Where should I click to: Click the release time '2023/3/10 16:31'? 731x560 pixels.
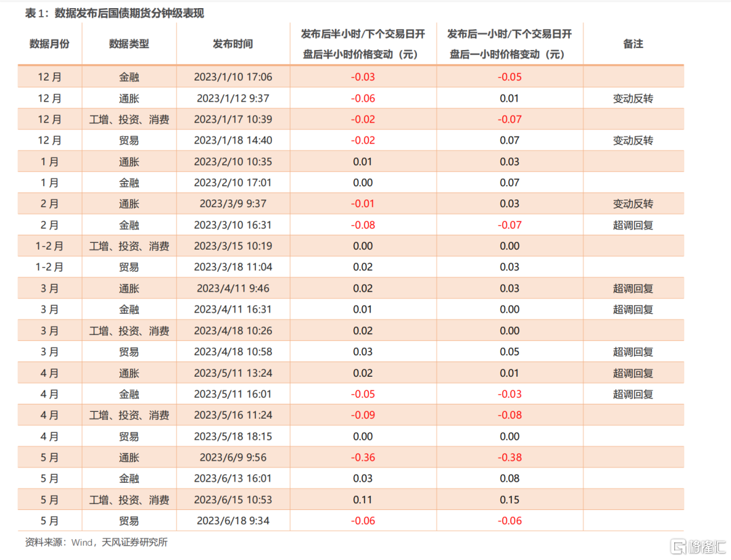(x=233, y=225)
